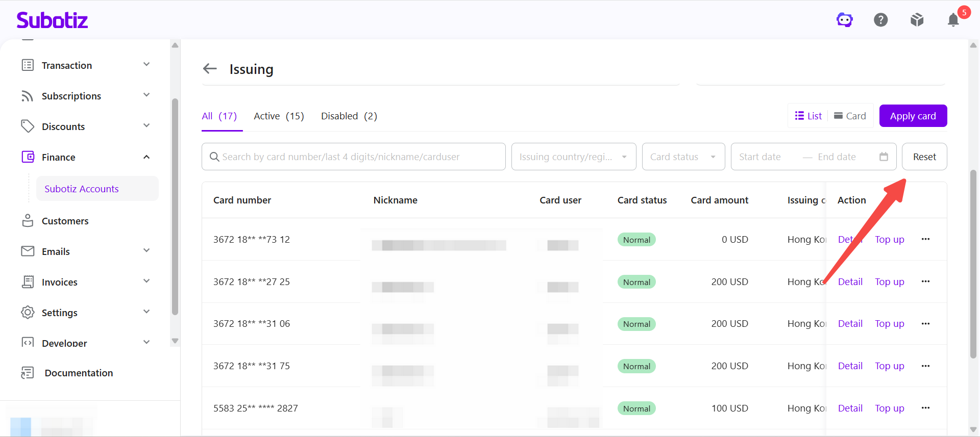Click the Card number column header
This screenshot has height=437, width=980.
coord(242,200)
